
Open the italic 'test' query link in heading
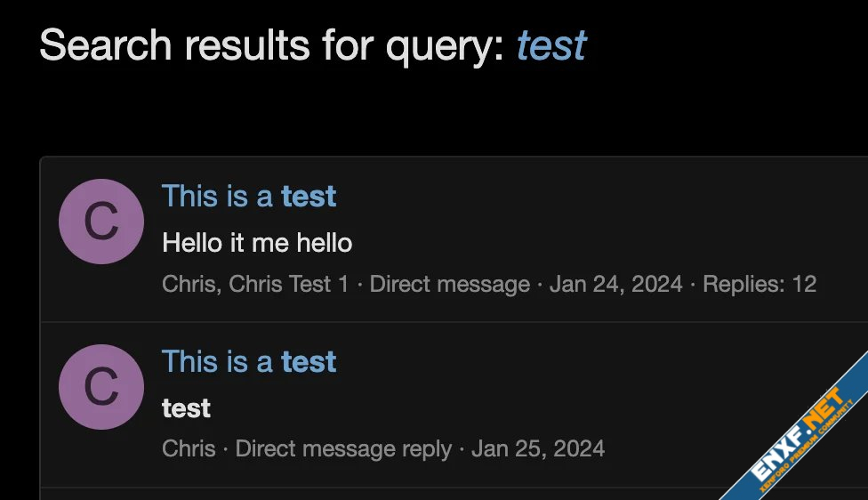click(x=551, y=45)
